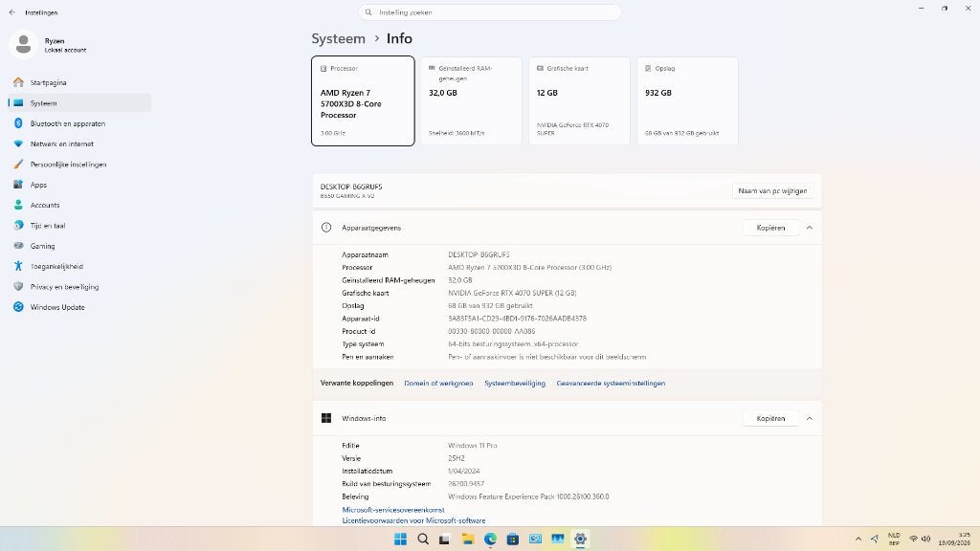This screenshot has height=551, width=980.
Task: Open Tijd en taal settings
Action: pyautogui.click(x=79, y=226)
